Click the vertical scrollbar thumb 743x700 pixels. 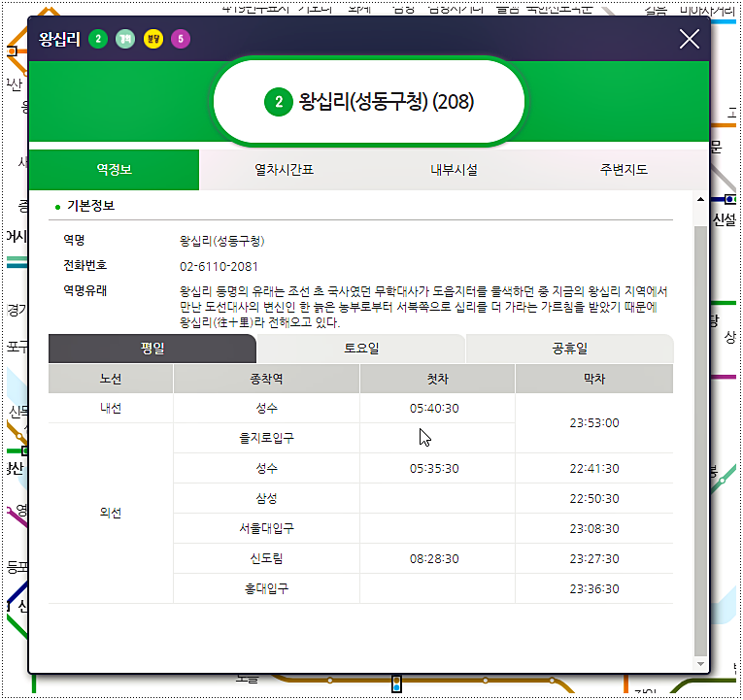point(700,442)
